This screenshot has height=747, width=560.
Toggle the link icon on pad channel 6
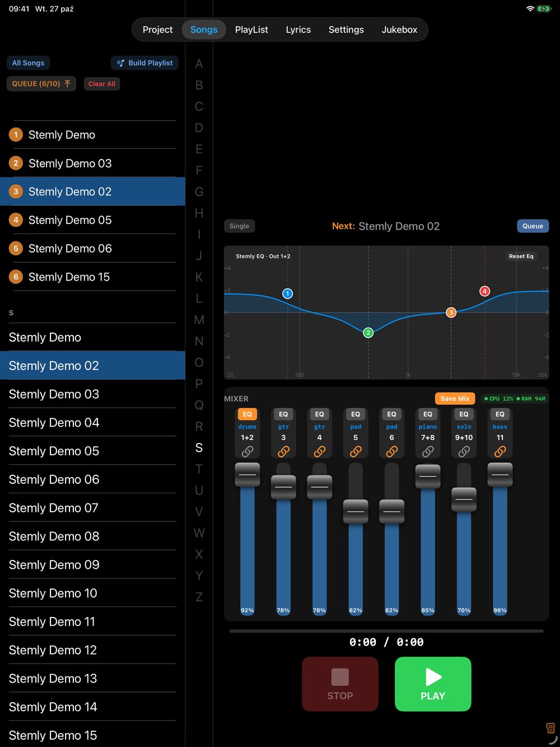tap(391, 451)
